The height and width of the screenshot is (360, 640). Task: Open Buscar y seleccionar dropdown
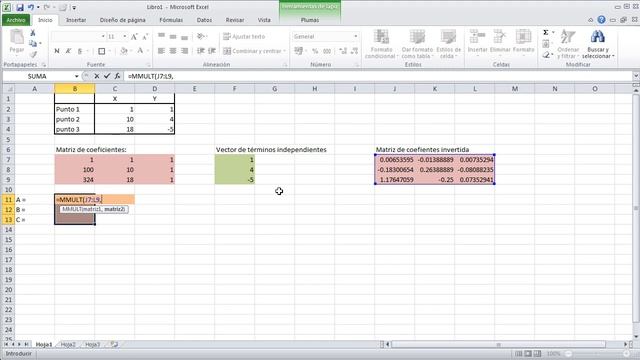[x=598, y=44]
